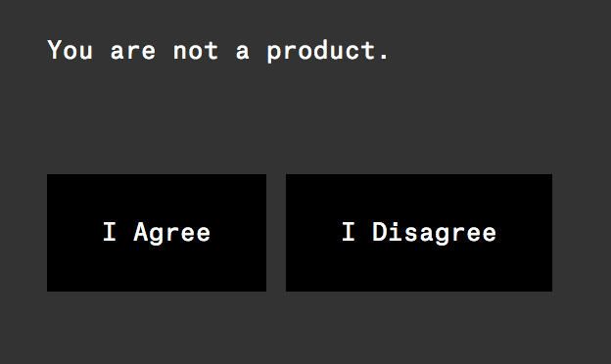Agree with the product statement
The height and width of the screenshot is (364, 611).
pyautogui.click(x=157, y=233)
